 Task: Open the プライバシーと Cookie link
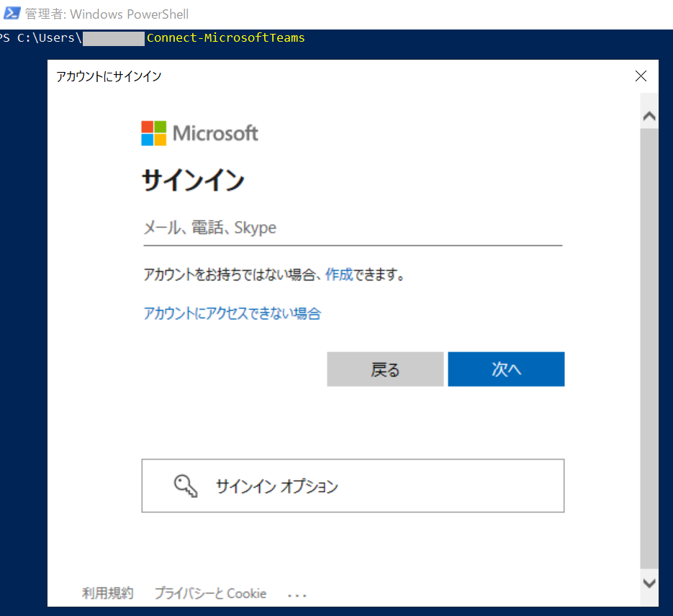(210, 593)
